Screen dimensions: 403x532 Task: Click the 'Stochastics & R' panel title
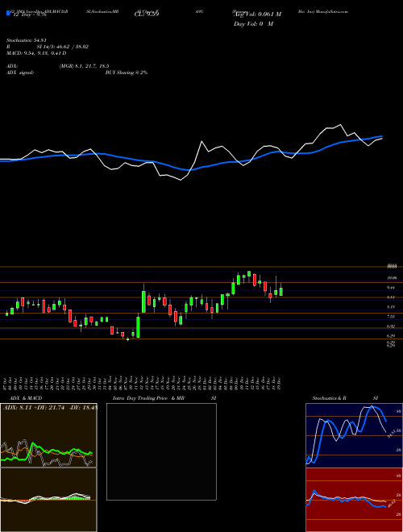tap(329, 398)
